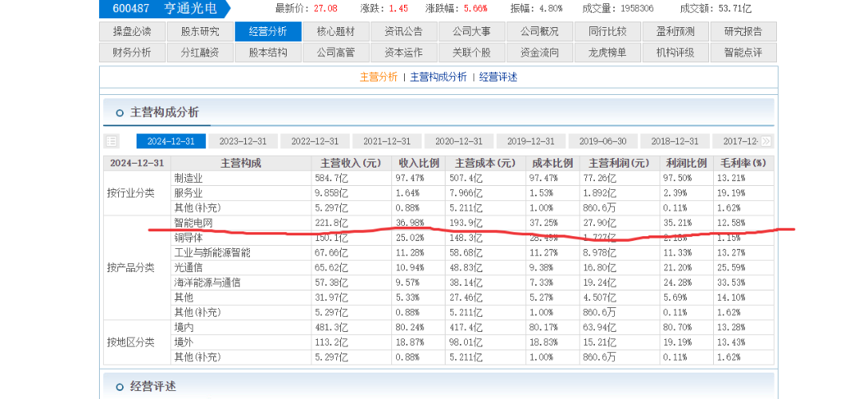The height and width of the screenshot is (399, 868).
Task: Click the list icon left of the date tabs
Action: pyautogui.click(x=111, y=141)
